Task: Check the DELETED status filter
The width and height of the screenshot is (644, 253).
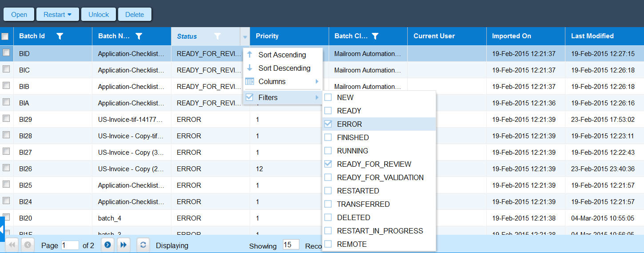Action: 328,217
